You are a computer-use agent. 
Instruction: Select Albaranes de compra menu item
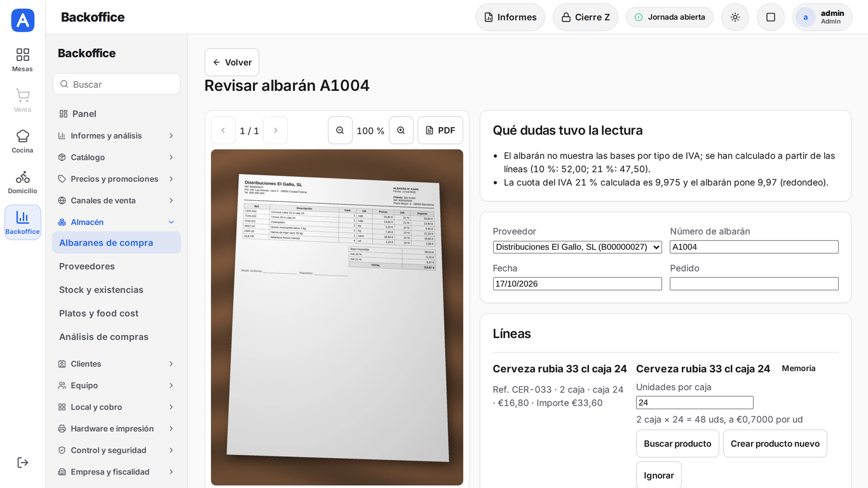[116, 243]
